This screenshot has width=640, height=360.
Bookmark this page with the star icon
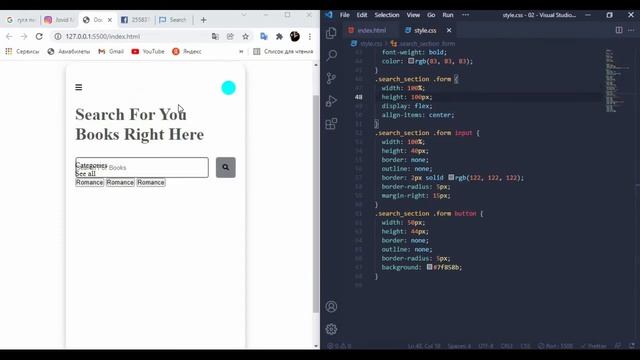(x=245, y=36)
